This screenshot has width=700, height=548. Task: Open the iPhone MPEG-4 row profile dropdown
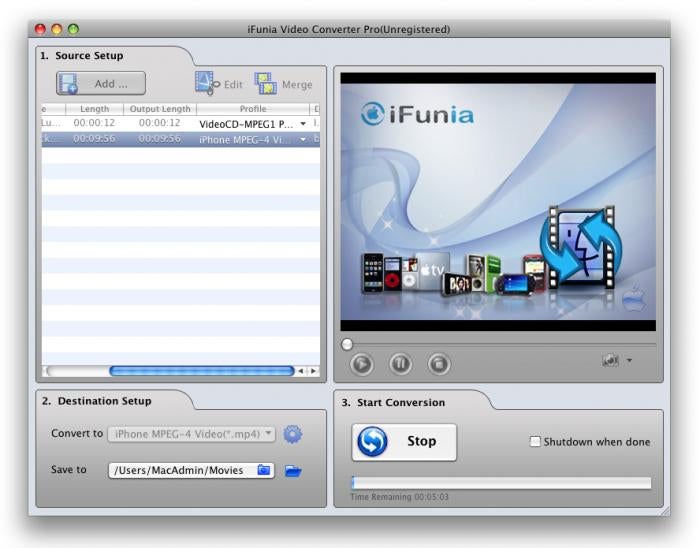[x=303, y=140]
